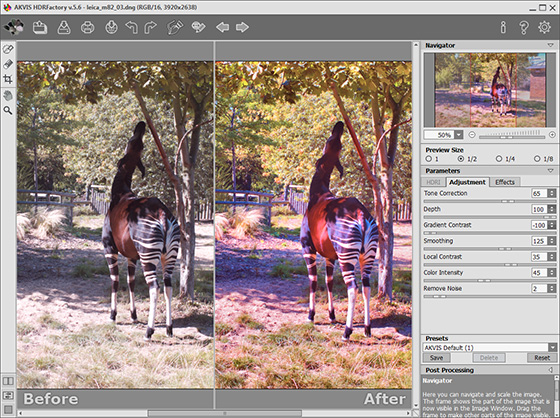Redo action with right curved arrow

click(150, 28)
